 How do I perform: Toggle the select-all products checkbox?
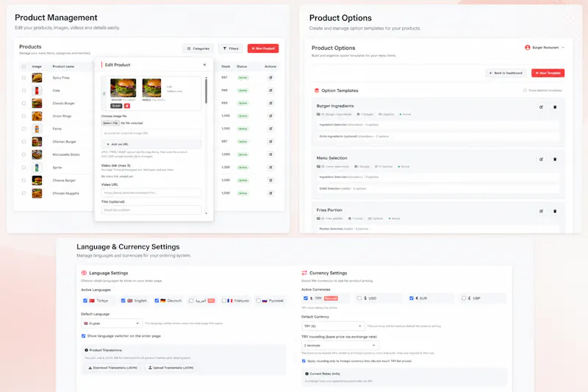[24, 66]
